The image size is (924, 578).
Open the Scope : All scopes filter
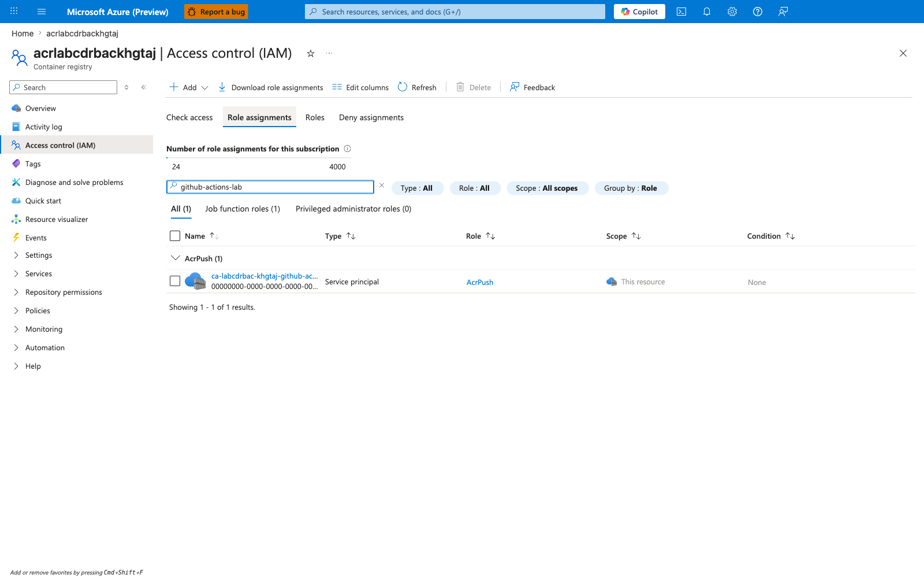(547, 188)
